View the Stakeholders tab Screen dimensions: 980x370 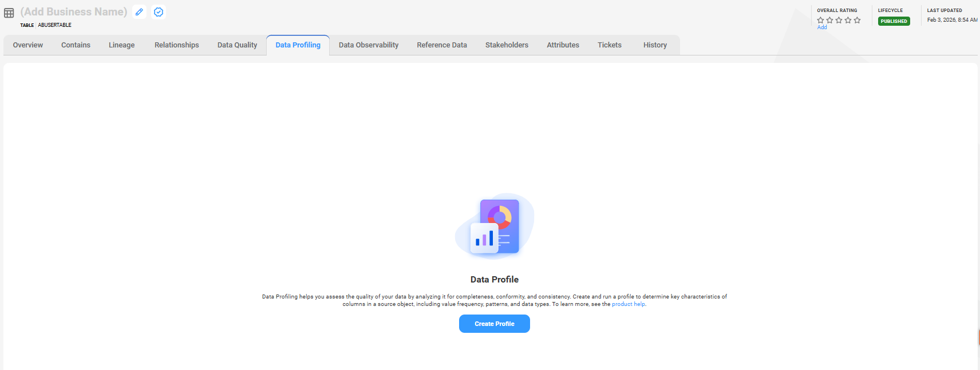pyautogui.click(x=507, y=45)
